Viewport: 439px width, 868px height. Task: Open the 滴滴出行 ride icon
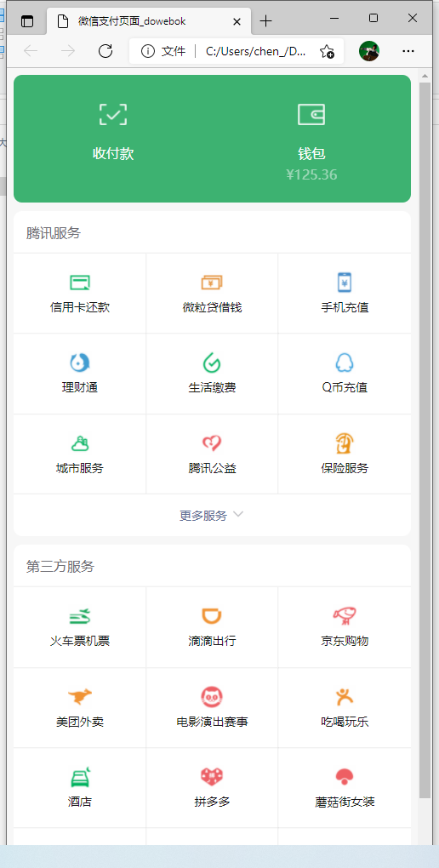212,615
